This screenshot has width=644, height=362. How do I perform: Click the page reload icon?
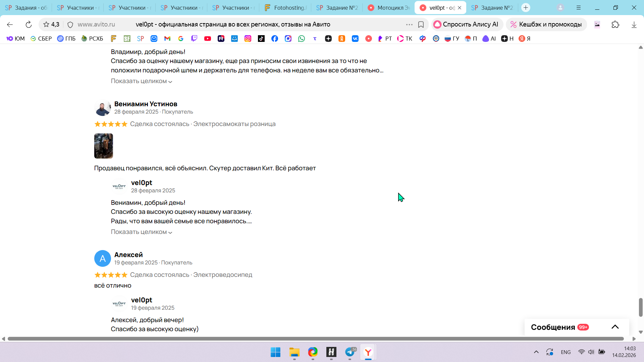(x=29, y=24)
